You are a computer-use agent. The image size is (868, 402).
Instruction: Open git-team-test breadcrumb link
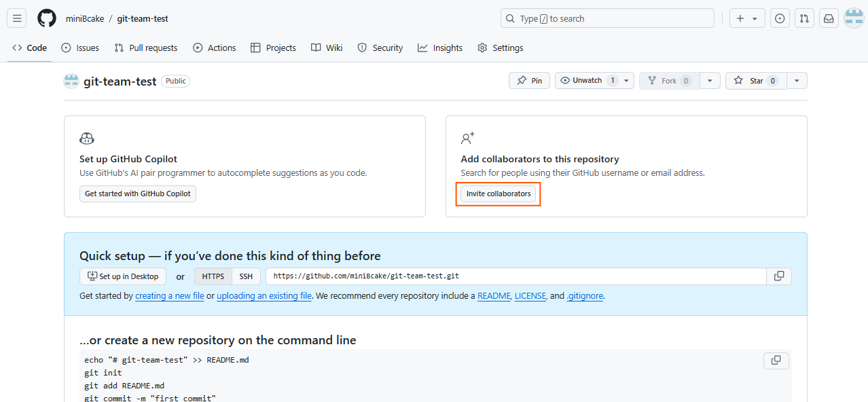(x=143, y=18)
